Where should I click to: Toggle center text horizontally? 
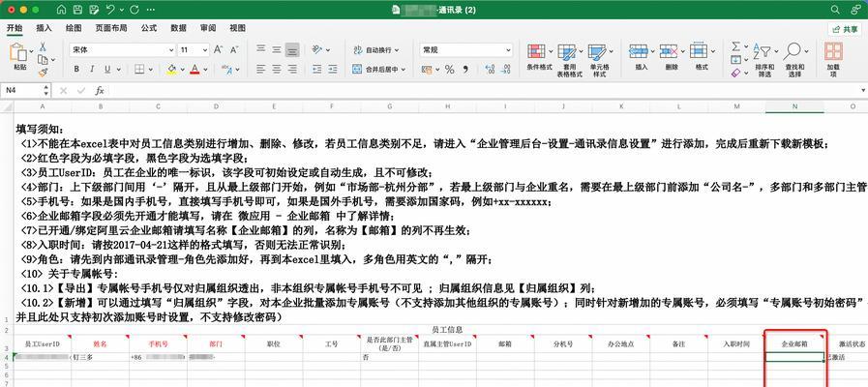tap(276, 70)
